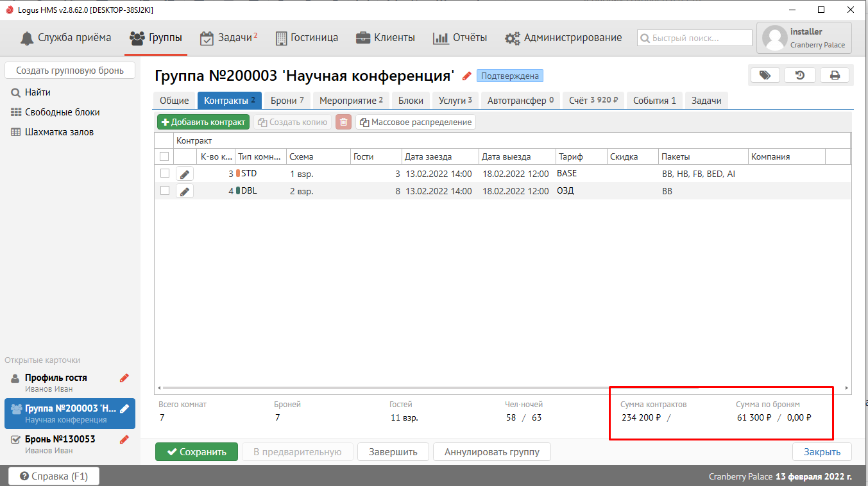The width and height of the screenshot is (868, 486).
Task: Select the DBL contract row checkbox
Action: [x=165, y=190]
